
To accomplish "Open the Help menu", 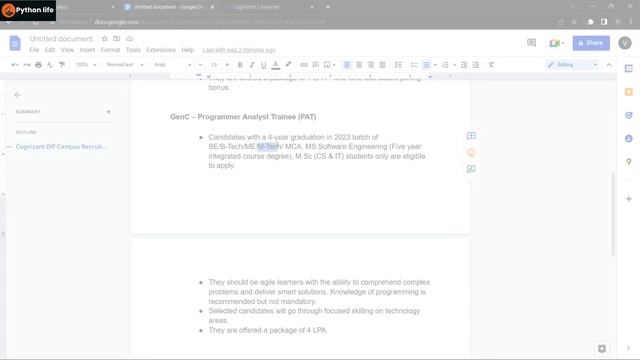I will pyautogui.click(x=187, y=50).
